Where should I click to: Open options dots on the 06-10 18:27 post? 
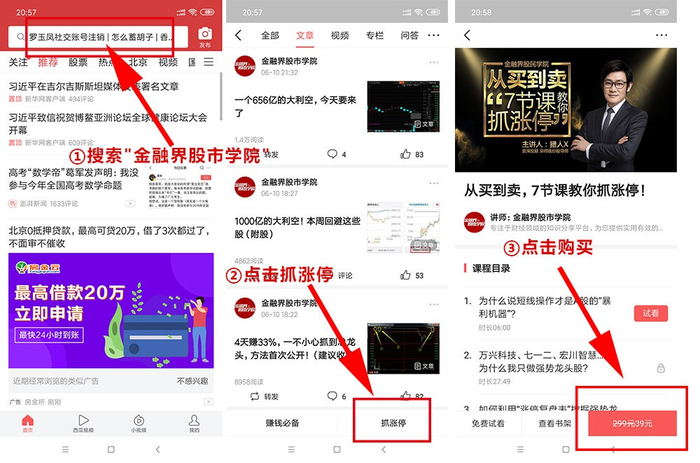pos(433,183)
